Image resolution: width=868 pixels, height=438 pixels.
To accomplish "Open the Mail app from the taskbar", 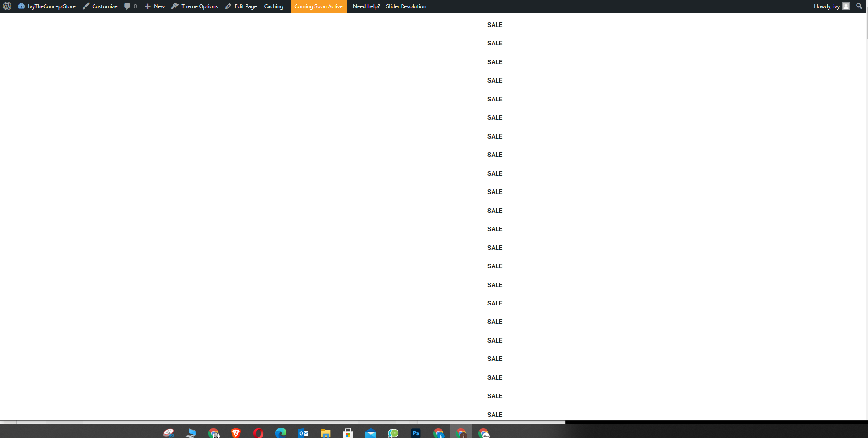I will (x=371, y=433).
